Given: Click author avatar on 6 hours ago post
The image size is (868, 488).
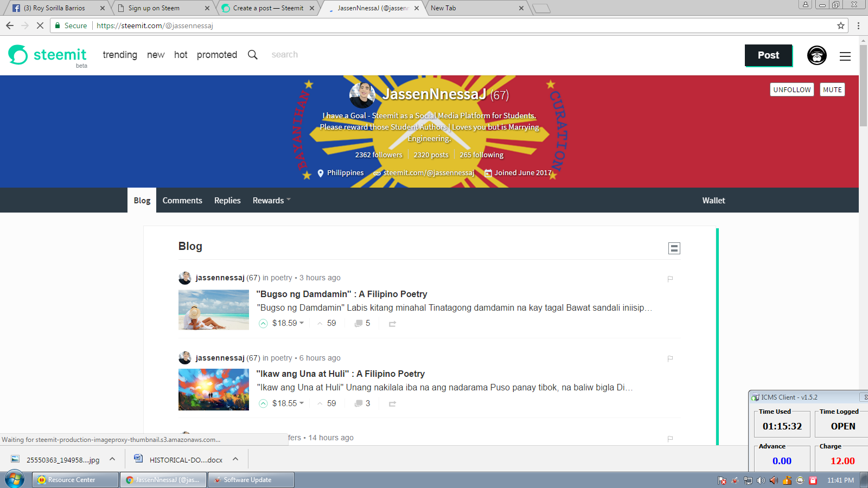Looking at the screenshot, I should click(185, 358).
